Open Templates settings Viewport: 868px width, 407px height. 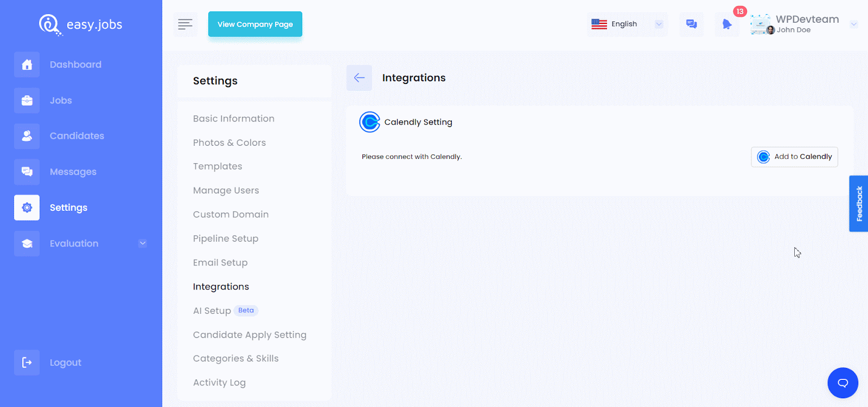tap(218, 166)
